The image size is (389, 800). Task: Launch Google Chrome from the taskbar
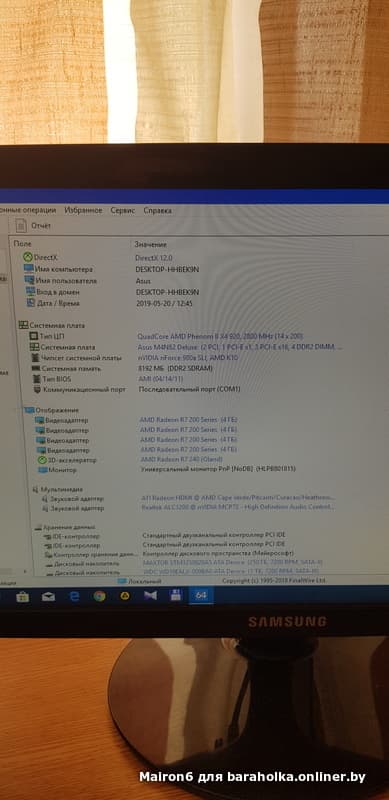[x=100, y=595]
